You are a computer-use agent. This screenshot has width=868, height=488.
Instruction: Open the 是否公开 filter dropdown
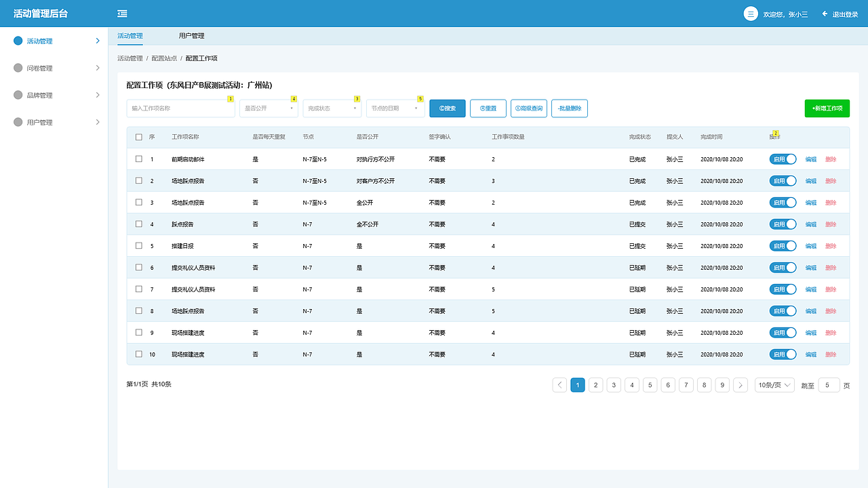[x=269, y=108]
